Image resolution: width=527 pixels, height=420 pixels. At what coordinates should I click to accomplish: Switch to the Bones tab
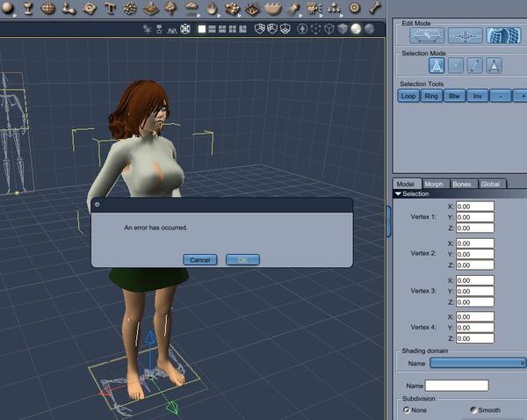pos(462,184)
